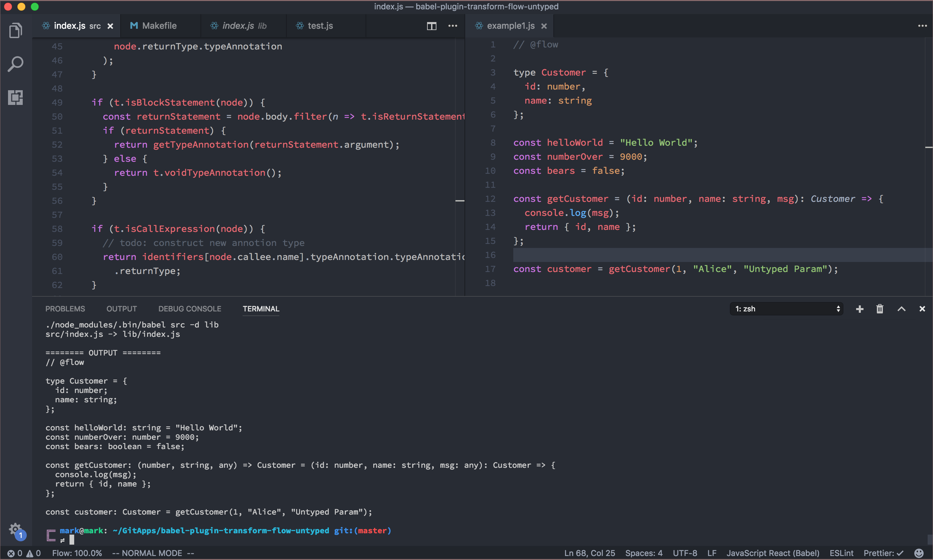Select the TERMINAL panel tab
Screen dimensions: 933x560
coord(261,309)
